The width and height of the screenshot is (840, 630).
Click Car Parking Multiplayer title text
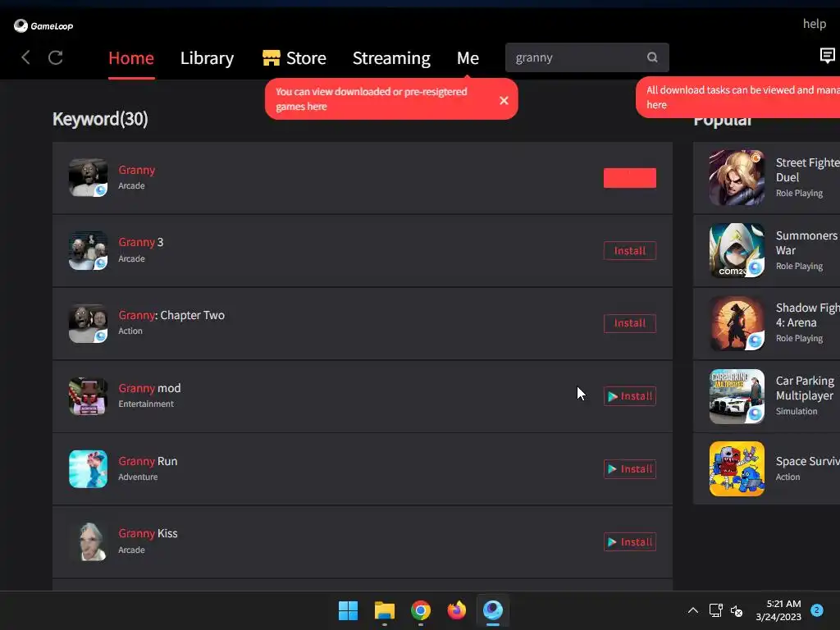[806, 388]
